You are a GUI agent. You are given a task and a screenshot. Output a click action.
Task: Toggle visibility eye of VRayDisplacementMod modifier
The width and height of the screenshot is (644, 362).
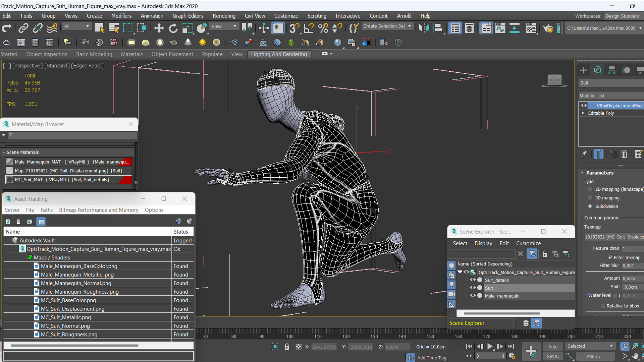pos(584,106)
